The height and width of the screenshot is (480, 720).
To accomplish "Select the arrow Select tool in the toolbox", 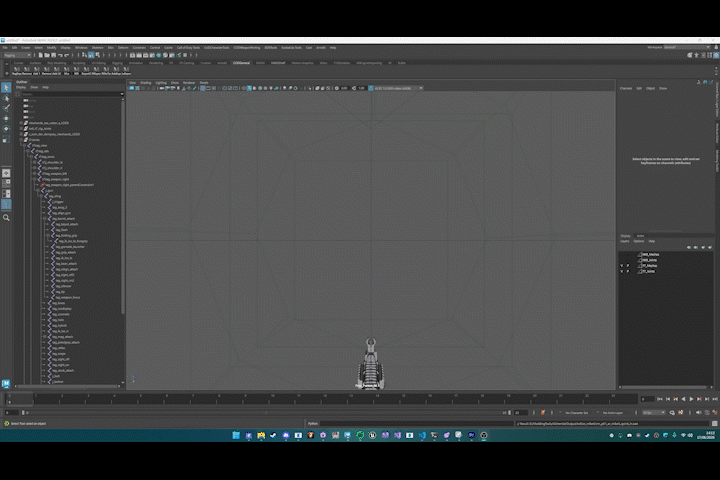I will click(6, 87).
